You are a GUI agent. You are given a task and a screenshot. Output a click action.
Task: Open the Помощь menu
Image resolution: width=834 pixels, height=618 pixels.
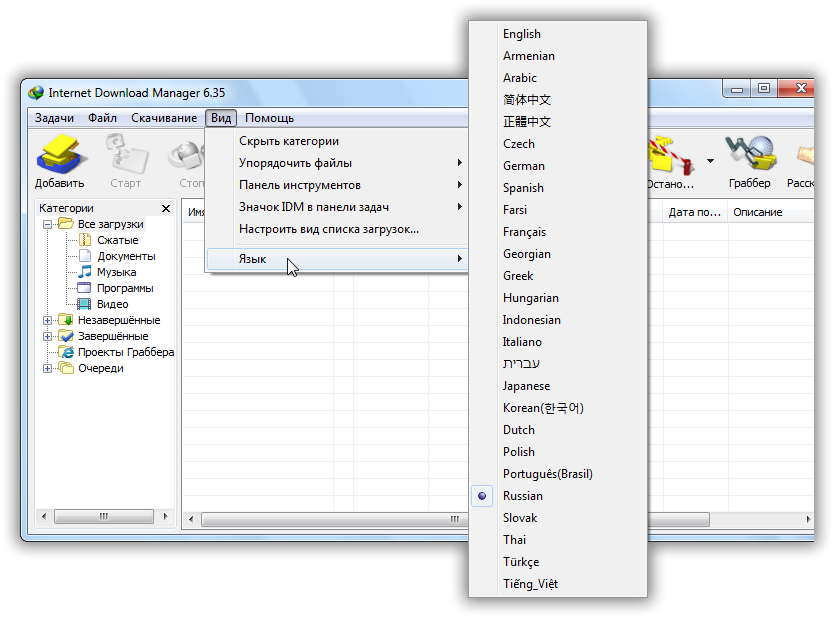click(x=270, y=118)
